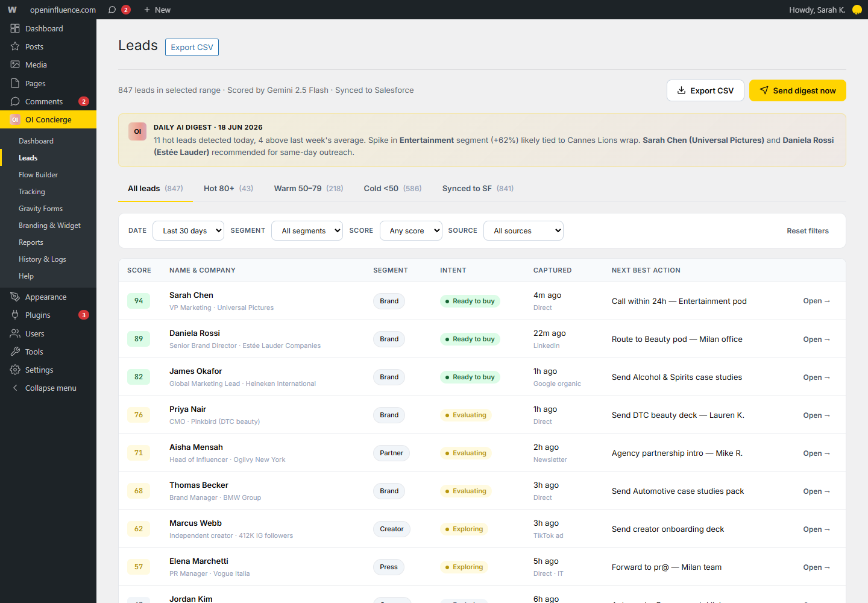This screenshot has height=603, width=868.
Task: Click the Appearance brush icon
Action: click(x=15, y=297)
